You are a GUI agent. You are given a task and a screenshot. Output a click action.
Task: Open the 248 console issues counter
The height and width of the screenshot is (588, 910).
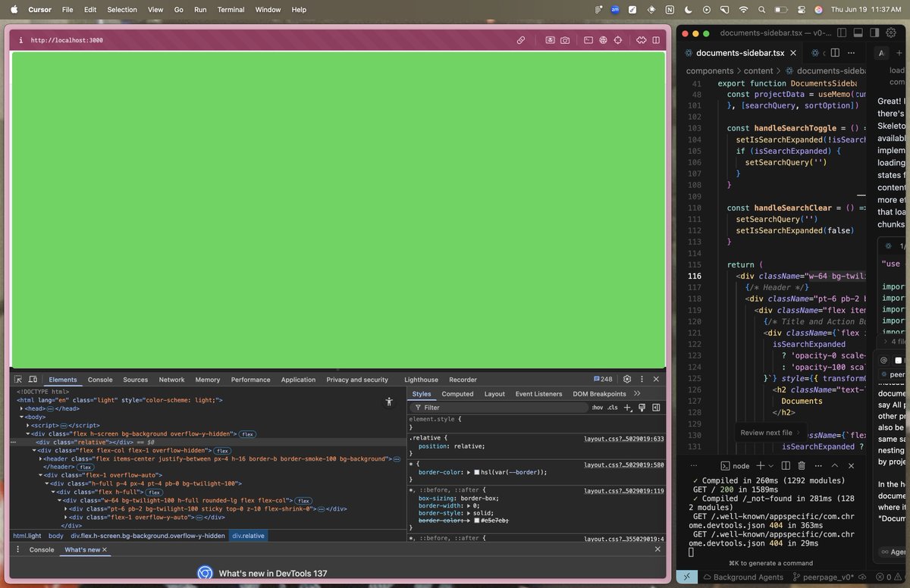(602, 379)
